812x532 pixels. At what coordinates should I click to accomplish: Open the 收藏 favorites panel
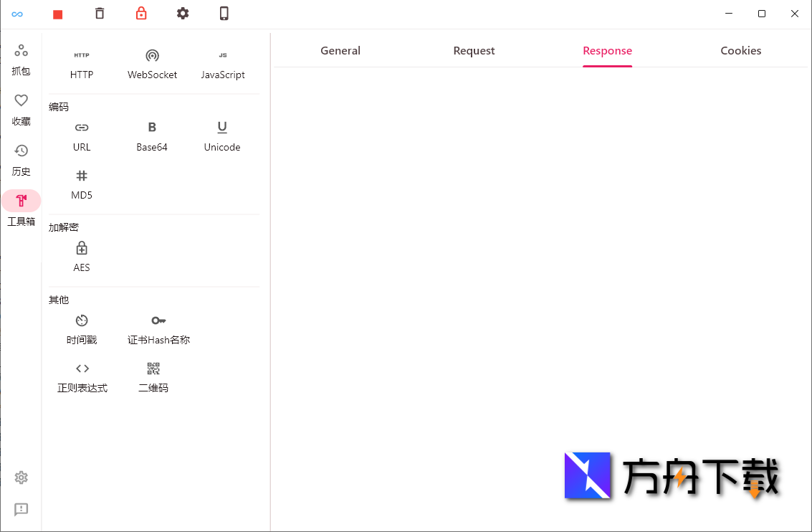[x=21, y=109]
